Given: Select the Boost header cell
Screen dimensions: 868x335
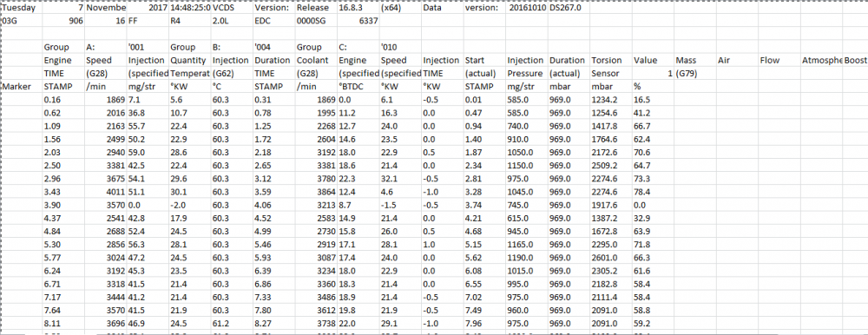Looking at the screenshot, I should point(855,61).
